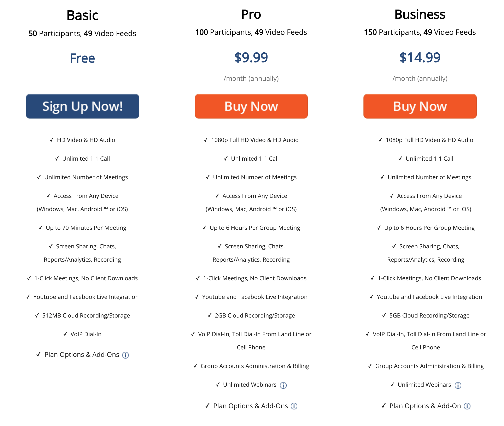The image size is (504, 426).
Task: Click the Free price label under Basic
Action: coord(82,58)
